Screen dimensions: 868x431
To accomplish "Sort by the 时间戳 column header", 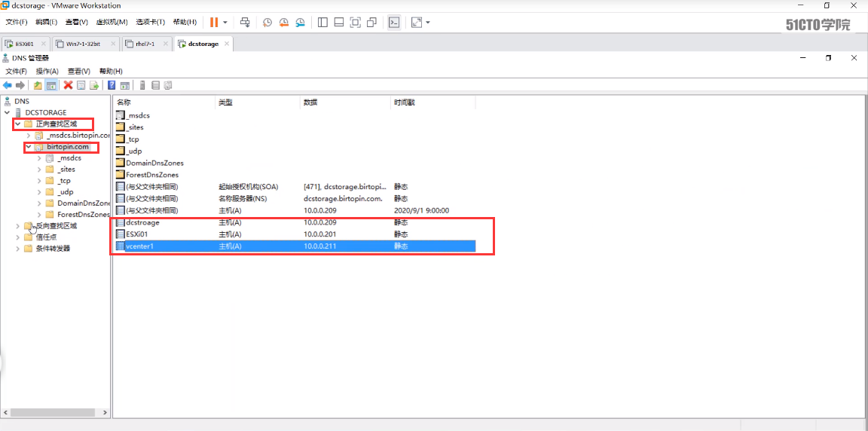I will (x=433, y=102).
